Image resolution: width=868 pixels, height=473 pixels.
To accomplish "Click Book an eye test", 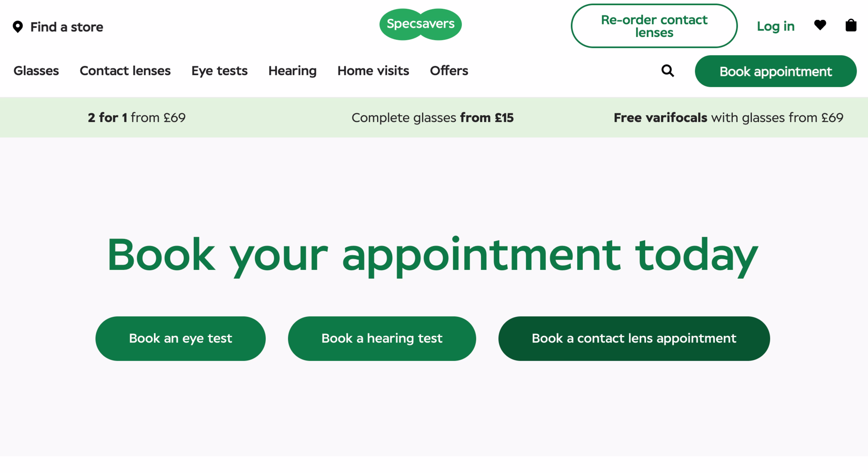I will [180, 339].
